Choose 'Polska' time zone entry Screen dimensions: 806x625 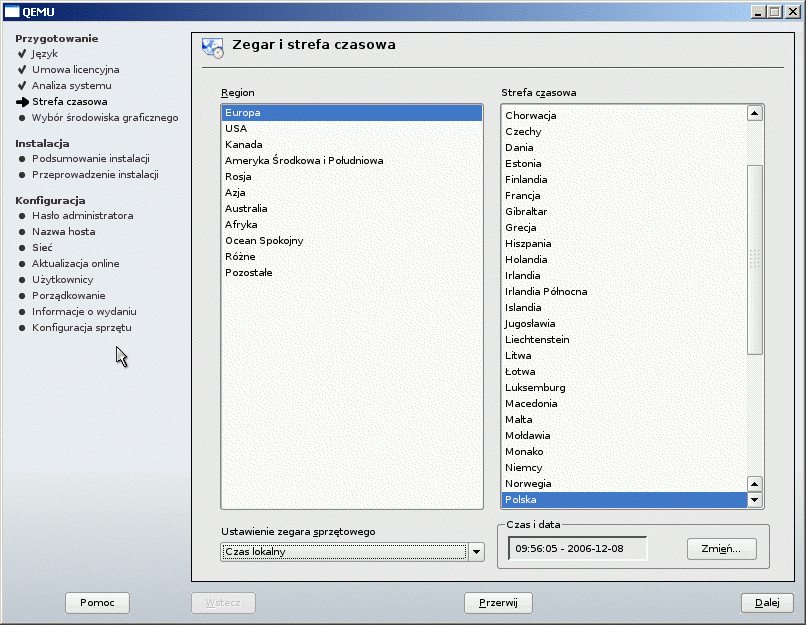521,500
